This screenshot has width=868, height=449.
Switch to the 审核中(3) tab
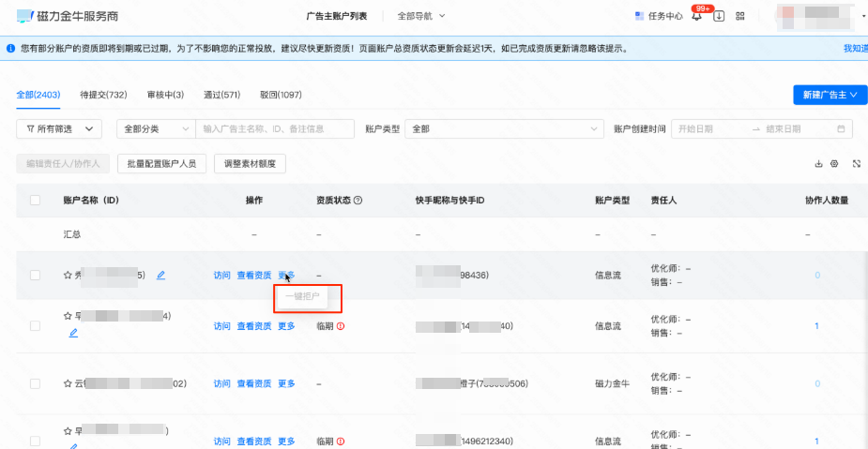click(165, 95)
